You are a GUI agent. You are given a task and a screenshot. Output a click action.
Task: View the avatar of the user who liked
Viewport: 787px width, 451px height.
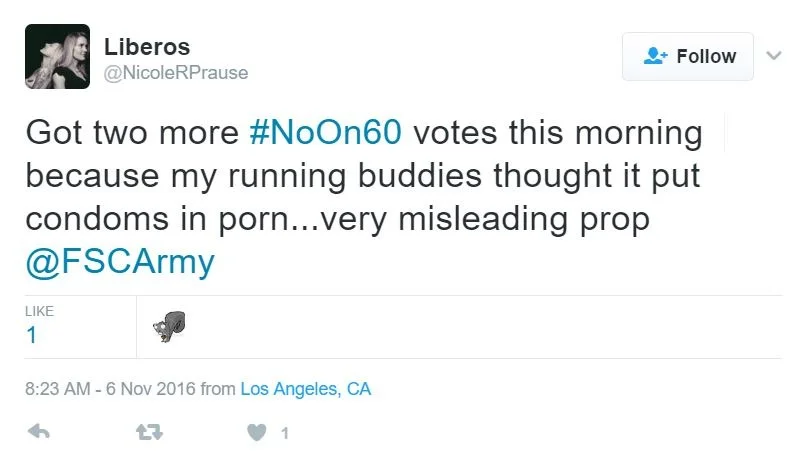[x=169, y=328]
